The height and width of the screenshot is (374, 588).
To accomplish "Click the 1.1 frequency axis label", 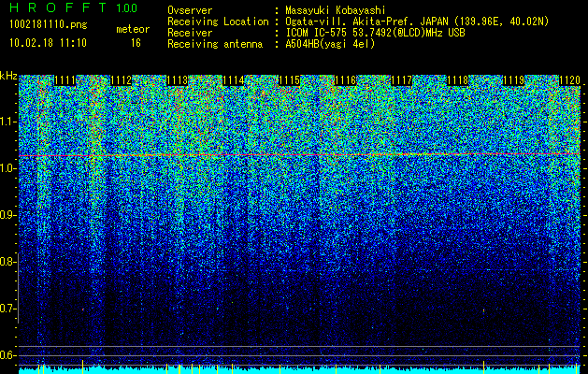I will point(7,122).
